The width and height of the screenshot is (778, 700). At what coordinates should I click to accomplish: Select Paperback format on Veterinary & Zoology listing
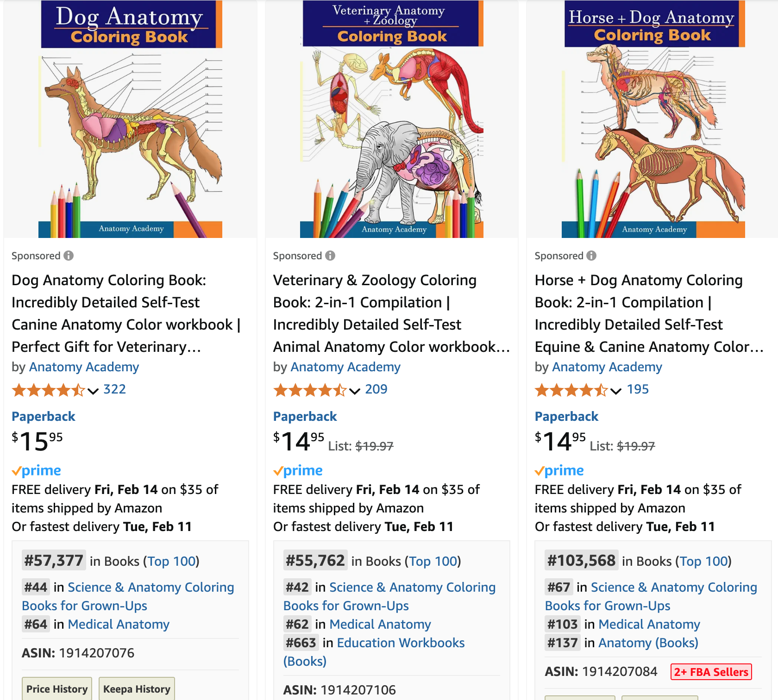coord(305,417)
